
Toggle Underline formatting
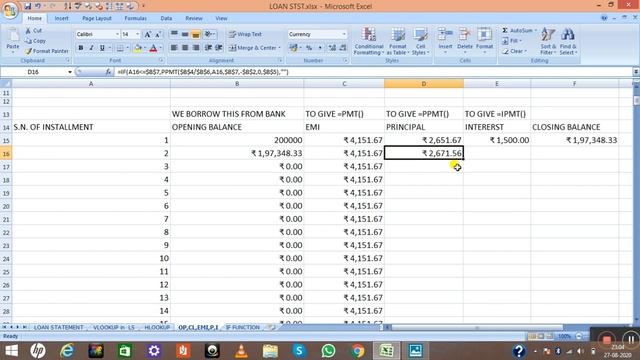(x=102, y=48)
